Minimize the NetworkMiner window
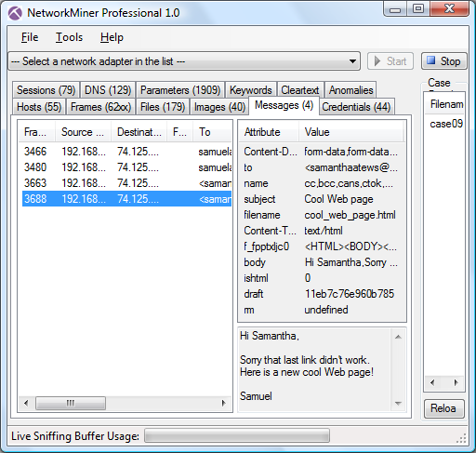Image resolution: width=476 pixels, height=453 pixels. coord(395,9)
